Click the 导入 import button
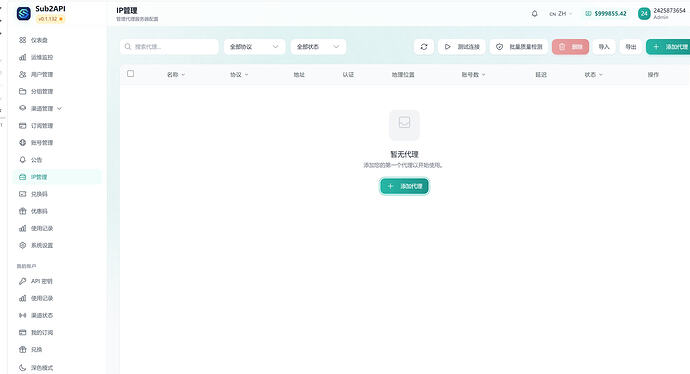The width and height of the screenshot is (690, 374). click(x=604, y=47)
